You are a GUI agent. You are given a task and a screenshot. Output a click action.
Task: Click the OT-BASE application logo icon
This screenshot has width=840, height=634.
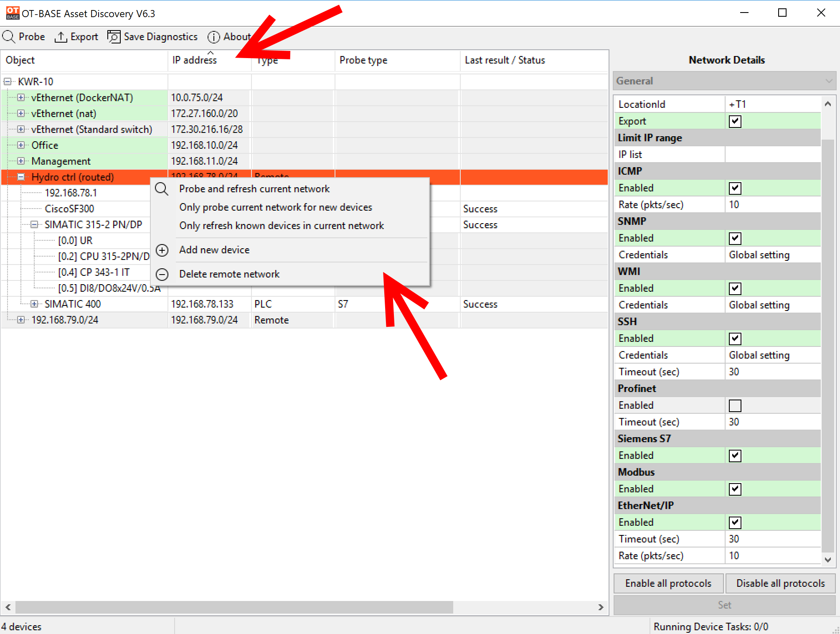(13, 13)
